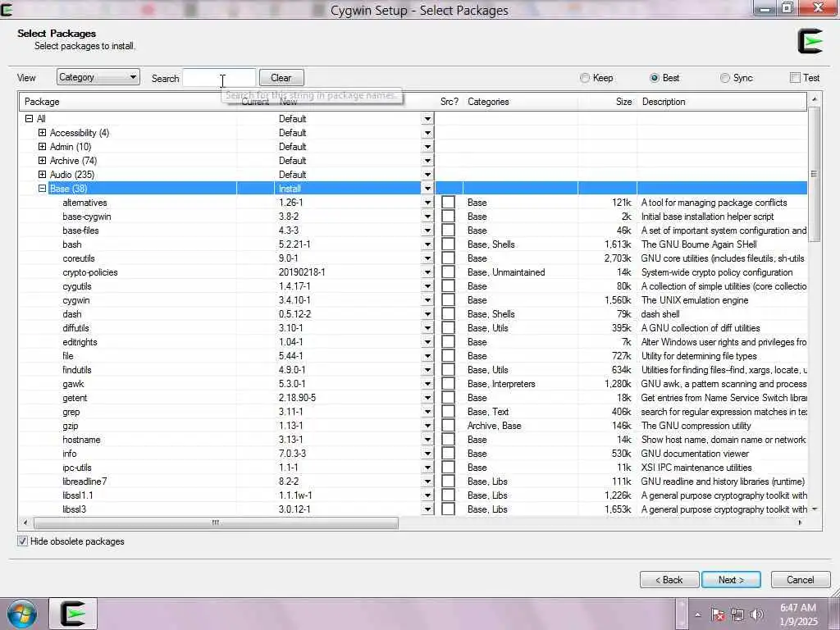The width and height of the screenshot is (840, 630).
Task: Open the View Category dropdown
Action: pyautogui.click(x=98, y=77)
